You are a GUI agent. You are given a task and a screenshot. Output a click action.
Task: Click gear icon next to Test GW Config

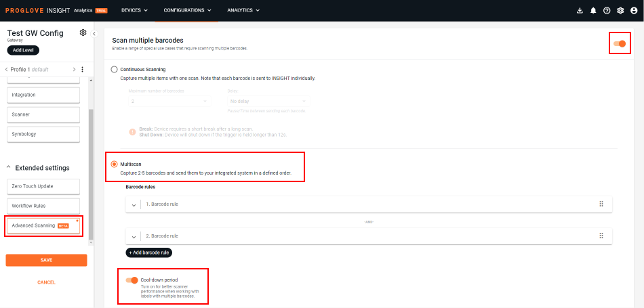coord(83,32)
